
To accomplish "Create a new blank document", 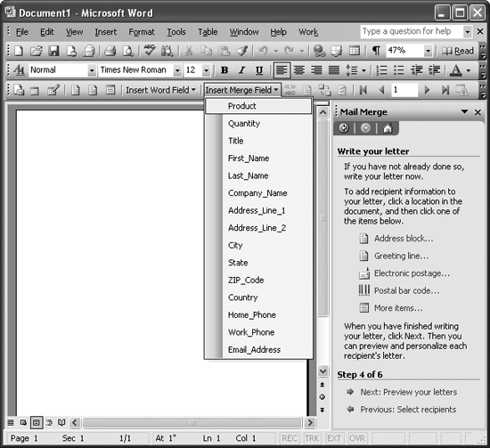I will (x=19, y=51).
